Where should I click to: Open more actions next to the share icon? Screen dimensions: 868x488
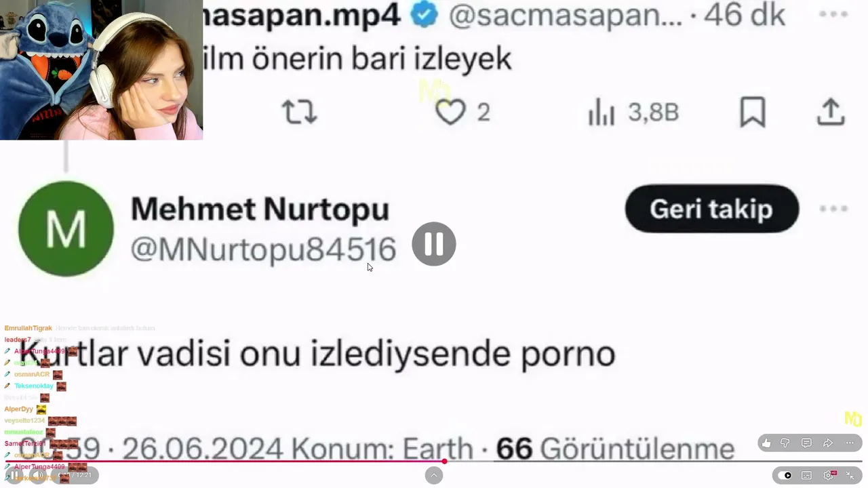850,443
